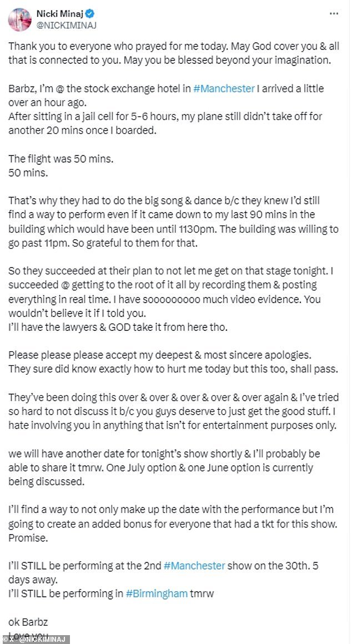Image resolution: width=352 pixels, height=644 pixels.
Task: Open Nicki Minaj's profile avatar picture
Action: point(19,19)
